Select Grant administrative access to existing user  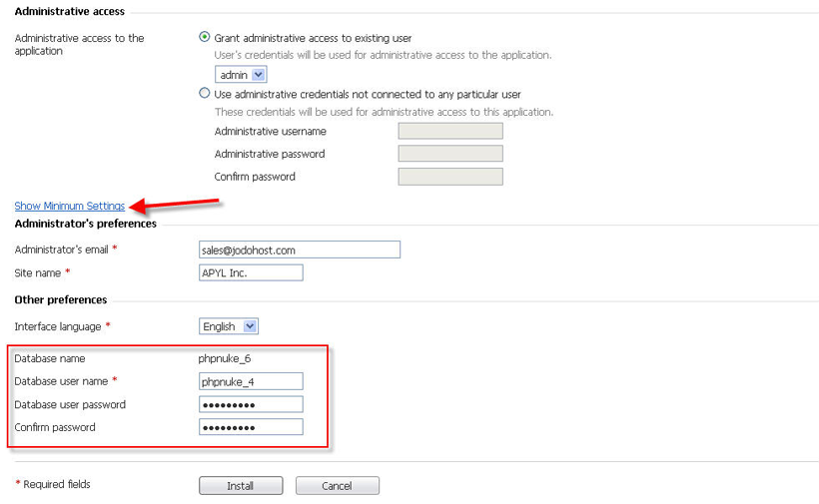(204, 37)
